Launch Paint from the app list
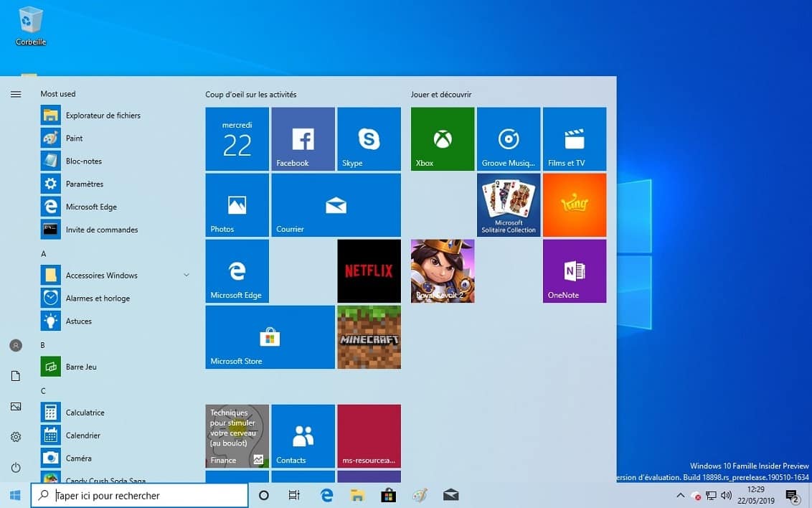This screenshot has height=508, width=812. (x=115, y=138)
